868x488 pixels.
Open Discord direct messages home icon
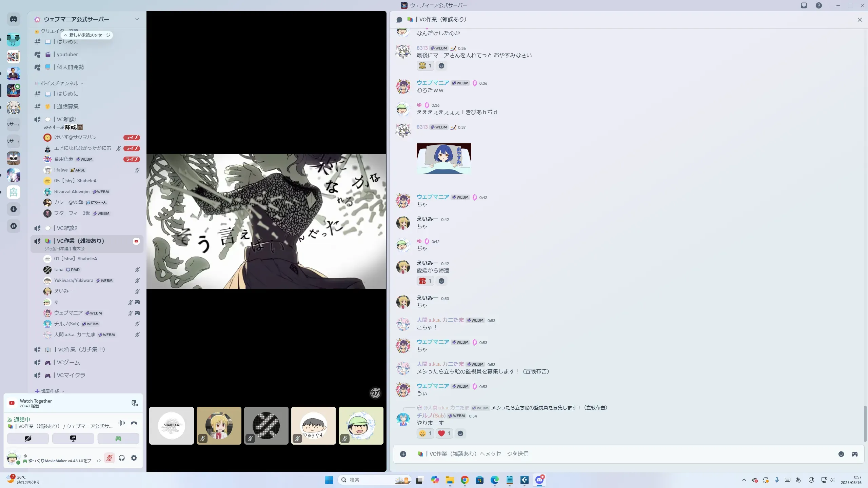[x=14, y=19]
